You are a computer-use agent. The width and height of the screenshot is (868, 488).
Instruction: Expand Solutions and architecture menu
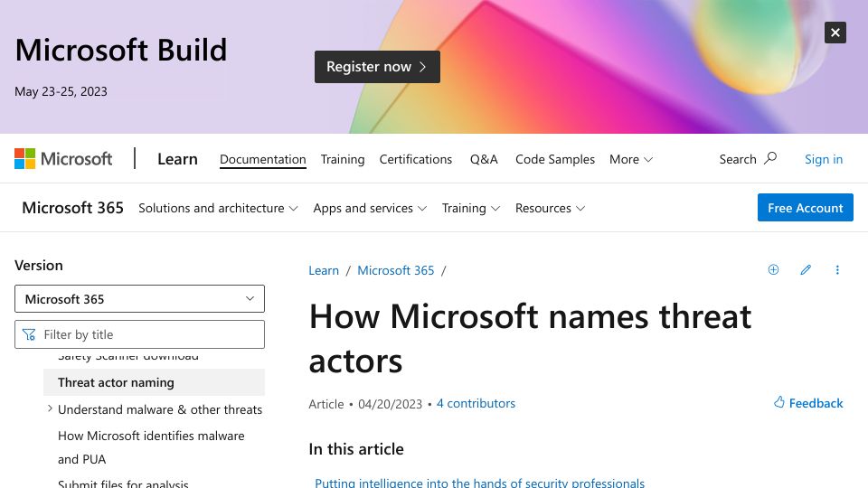[218, 208]
